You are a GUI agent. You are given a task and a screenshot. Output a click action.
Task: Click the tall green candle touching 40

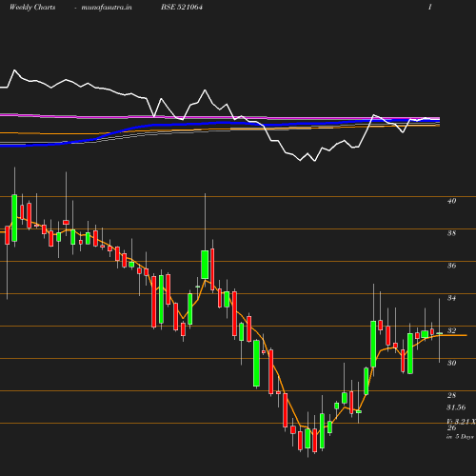[14, 218]
